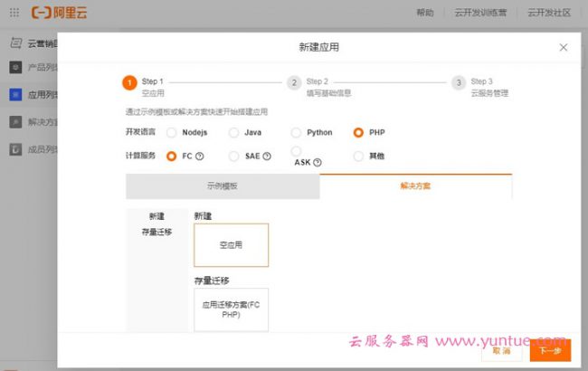Select 存量迁移 in the category list

[156, 232]
